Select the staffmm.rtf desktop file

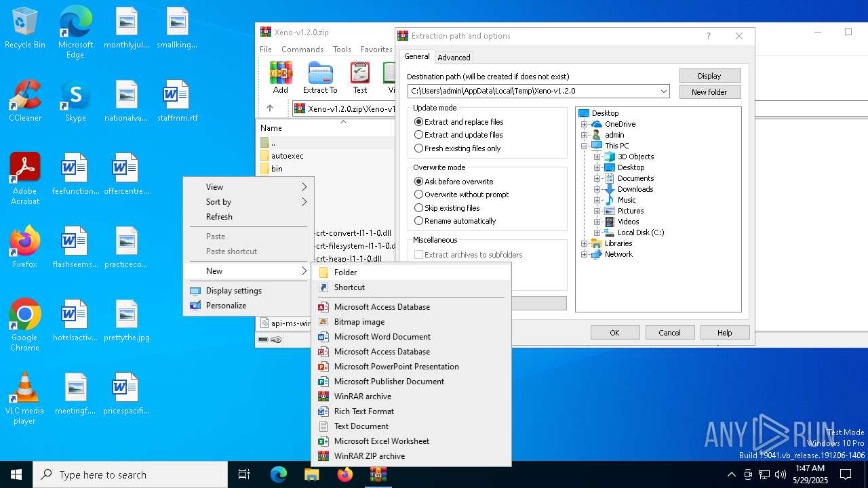click(x=177, y=101)
